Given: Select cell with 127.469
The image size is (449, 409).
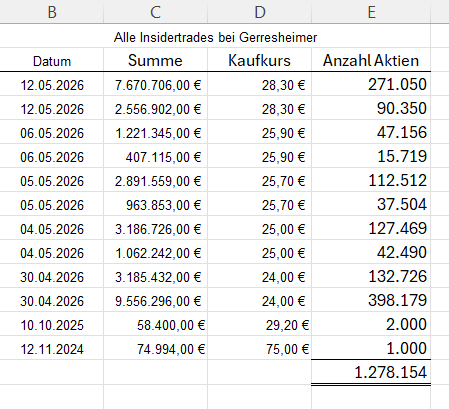Looking at the screenshot, I should 371,228.
